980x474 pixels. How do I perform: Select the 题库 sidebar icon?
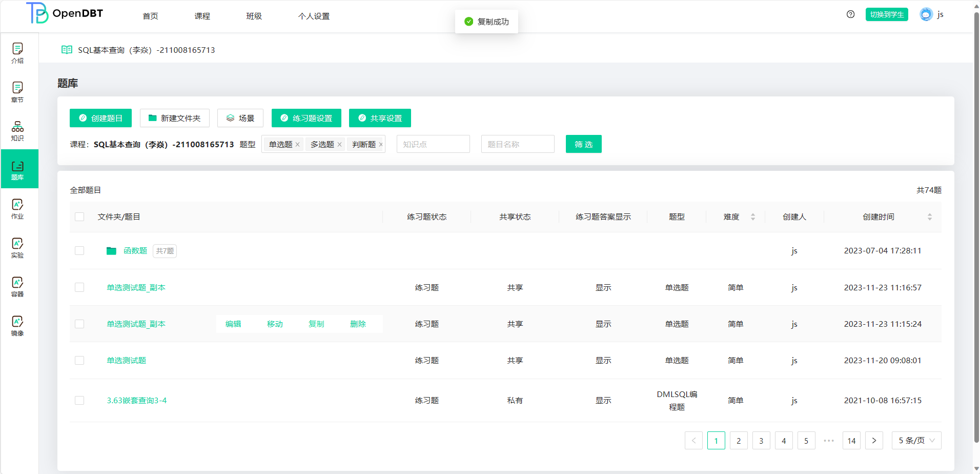19,169
